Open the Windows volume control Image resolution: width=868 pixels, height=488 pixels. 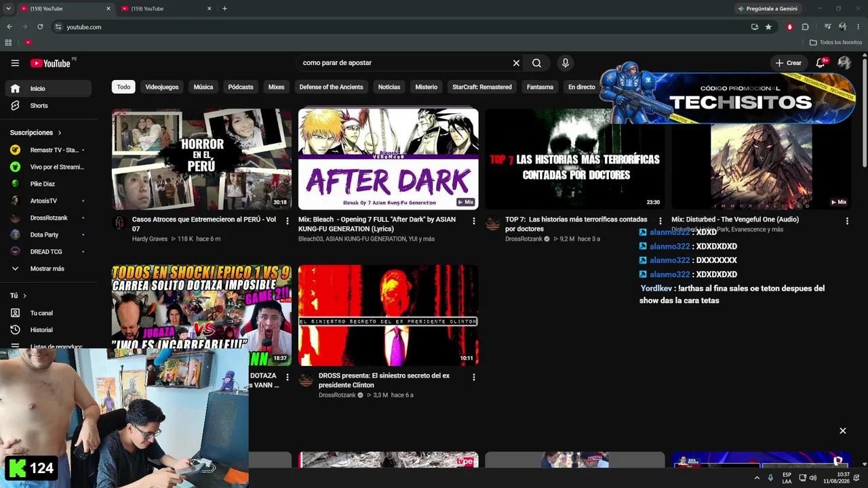click(x=813, y=478)
